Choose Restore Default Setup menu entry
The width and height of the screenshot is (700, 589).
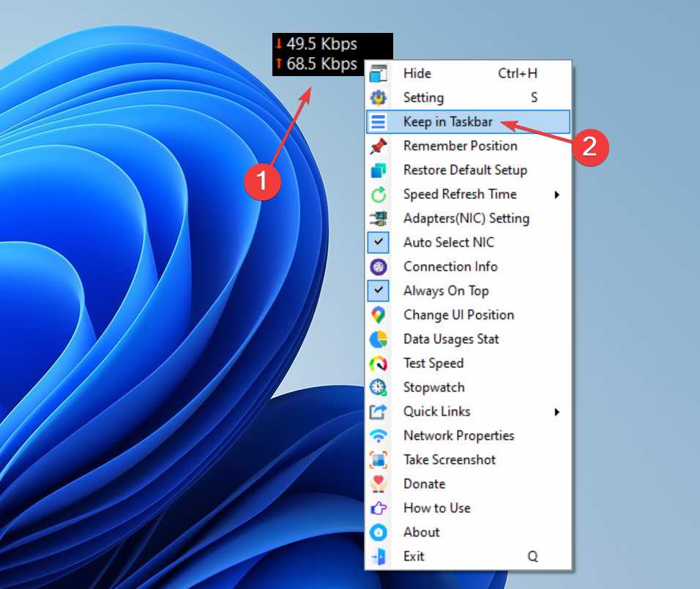(469, 170)
